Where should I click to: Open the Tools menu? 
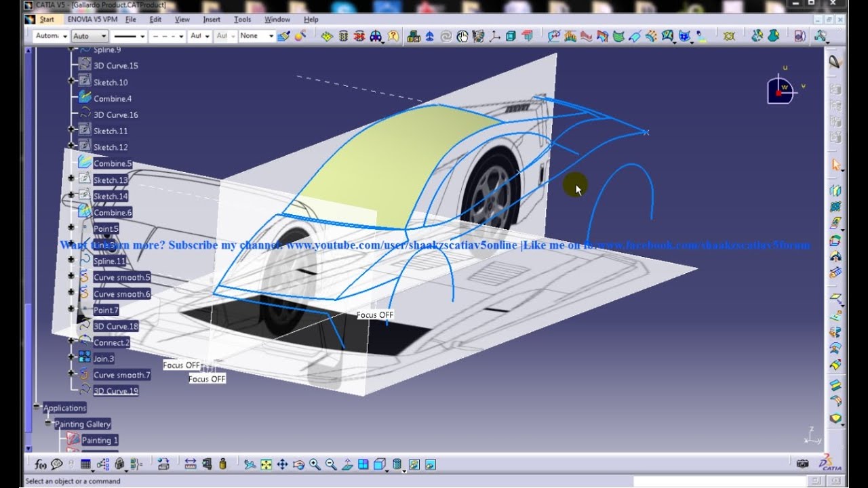pyautogui.click(x=242, y=20)
